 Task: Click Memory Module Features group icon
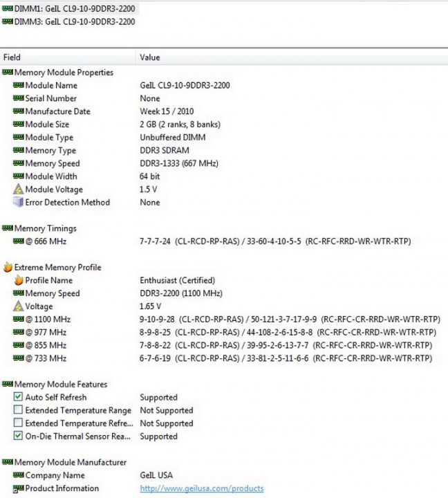point(8,384)
